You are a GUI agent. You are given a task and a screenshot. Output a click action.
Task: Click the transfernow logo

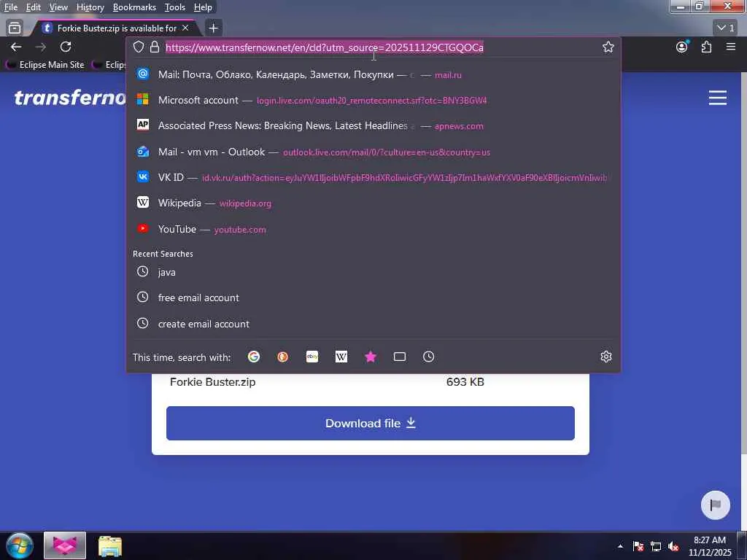[69, 97]
